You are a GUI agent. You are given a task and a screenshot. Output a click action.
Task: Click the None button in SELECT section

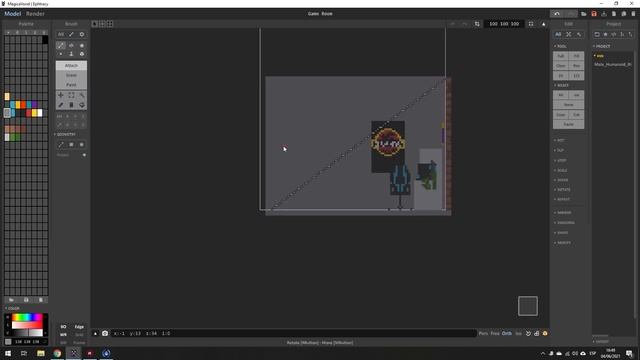(569, 105)
